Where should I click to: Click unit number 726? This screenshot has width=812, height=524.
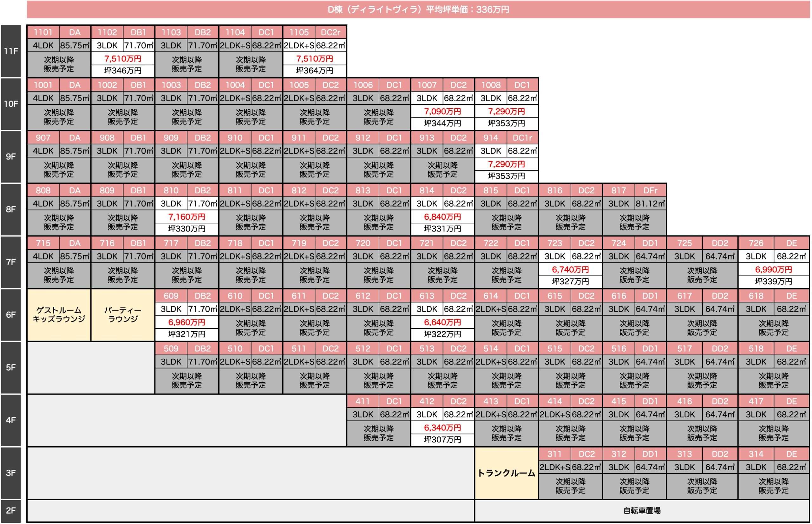(x=756, y=243)
